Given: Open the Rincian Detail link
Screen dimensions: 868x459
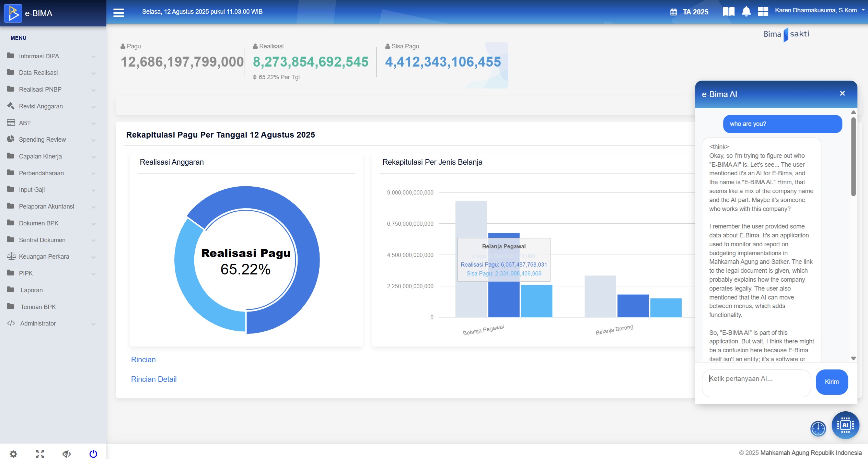Looking at the screenshot, I should [x=154, y=379].
